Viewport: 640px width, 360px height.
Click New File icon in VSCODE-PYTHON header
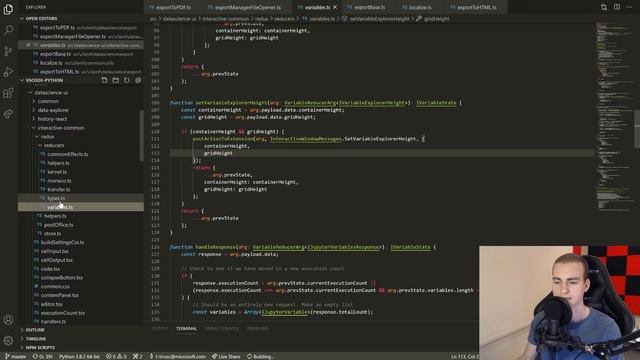click(x=104, y=80)
